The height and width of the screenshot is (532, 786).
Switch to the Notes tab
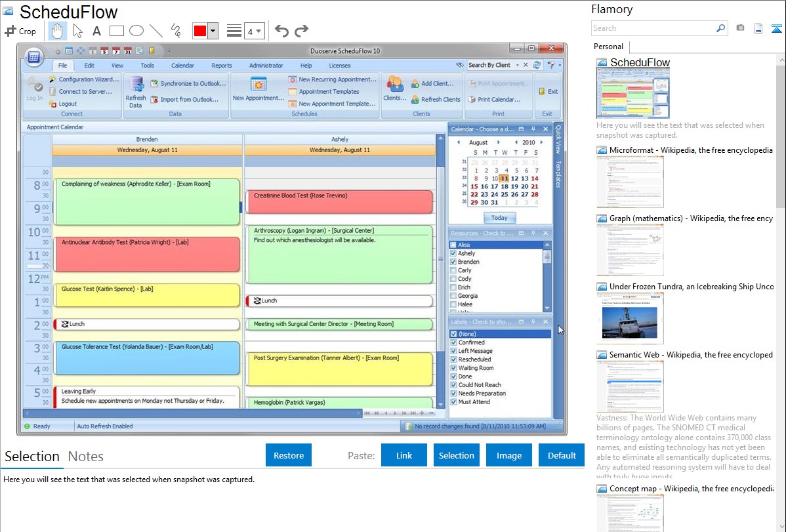(x=86, y=457)
